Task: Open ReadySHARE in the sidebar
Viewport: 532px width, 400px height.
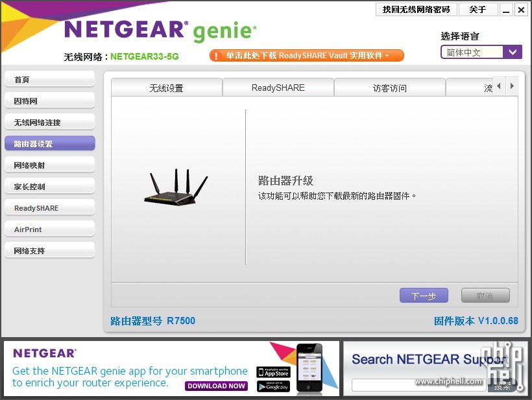Action: click(x=49, y=208)
